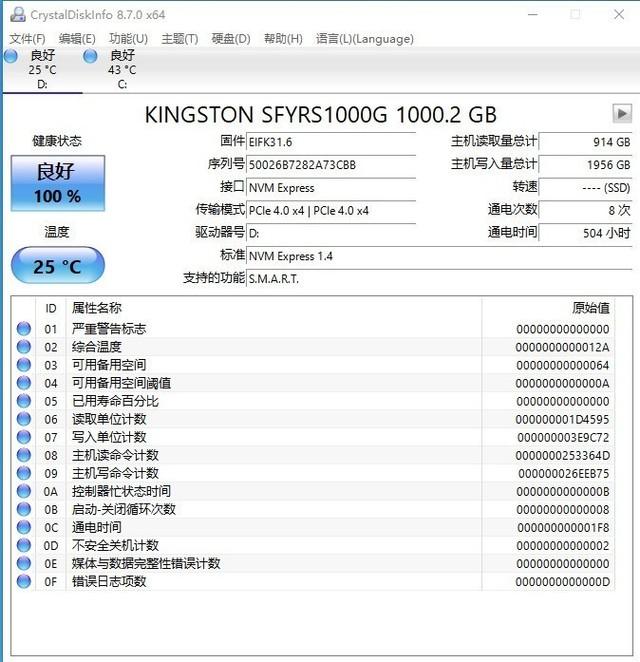Image resolution: width=640 pixels, height=662 pixels.
Task: Click the 属性名称 column header
Action: tap(97, 308)
